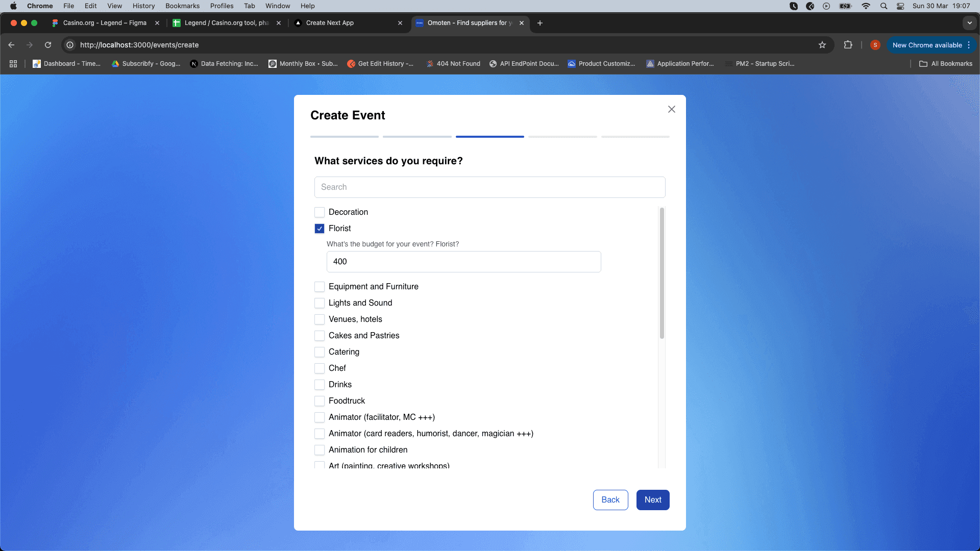Enable the Catering checkbox
Viewport: 980px width, 551px height.
coord(320,352)
